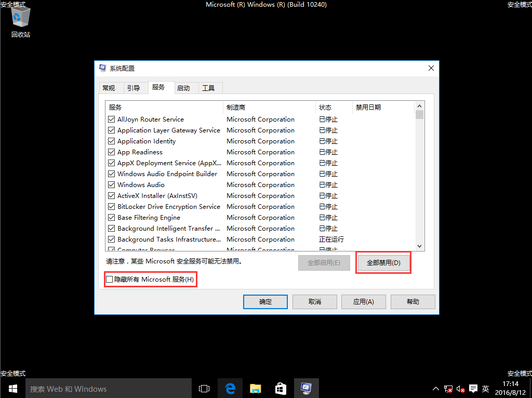Open 帮助 help button
This screenshot has height=398, width=532.
coord(413,302)
